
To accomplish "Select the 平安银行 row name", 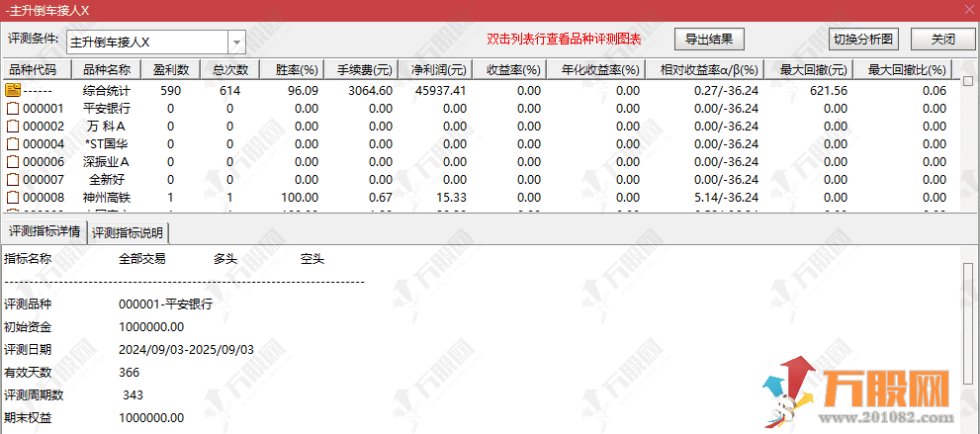I will (x=107, y=109).
